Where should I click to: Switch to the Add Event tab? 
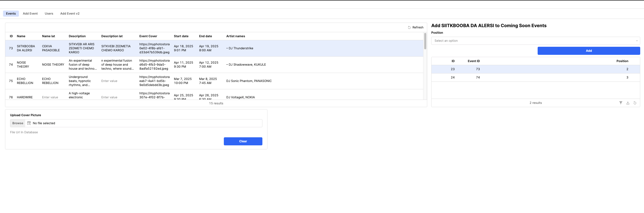tap(30, 14)
